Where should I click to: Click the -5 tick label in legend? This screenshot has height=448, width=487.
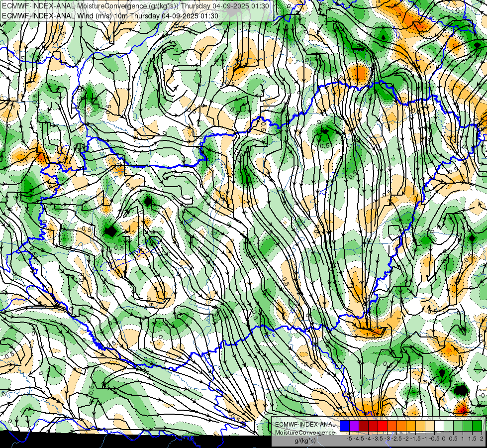349,439
